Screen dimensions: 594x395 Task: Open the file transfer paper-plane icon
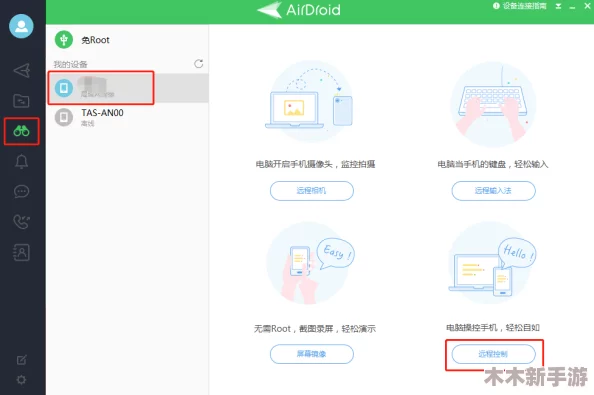point(22,70)
